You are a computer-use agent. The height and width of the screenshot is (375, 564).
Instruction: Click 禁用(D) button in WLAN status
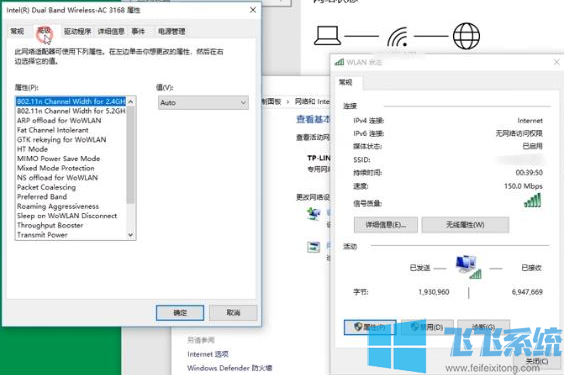pos(427,327)
